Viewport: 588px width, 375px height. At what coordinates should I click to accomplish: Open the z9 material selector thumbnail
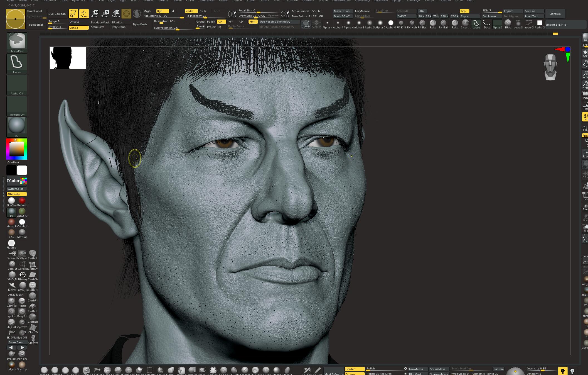click(17, 127)
